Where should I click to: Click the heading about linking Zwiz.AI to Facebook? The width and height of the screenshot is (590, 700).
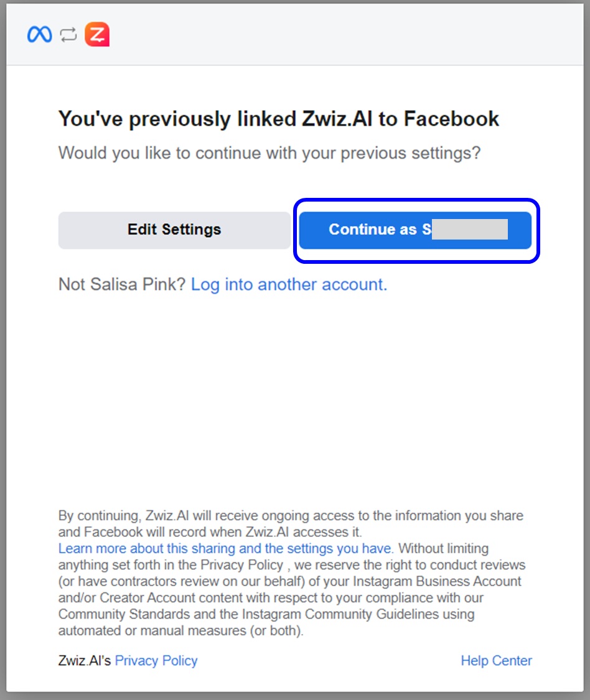[x=278, y=119]
